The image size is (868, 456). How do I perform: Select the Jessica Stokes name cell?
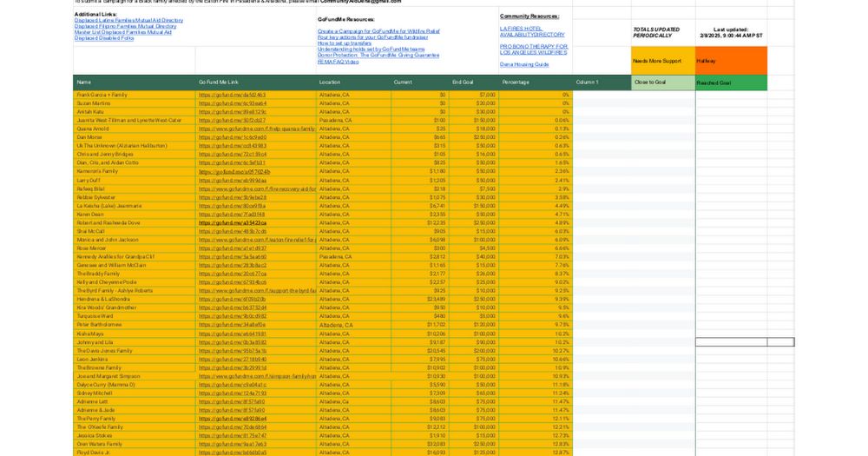click(x=134, y=435)
